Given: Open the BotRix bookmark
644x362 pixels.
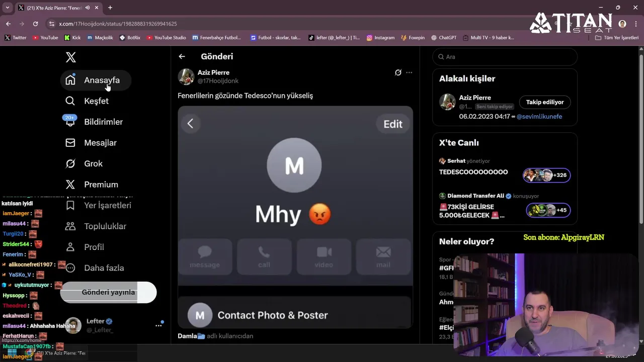Looking at the screenshot, I should click(130, 38).
